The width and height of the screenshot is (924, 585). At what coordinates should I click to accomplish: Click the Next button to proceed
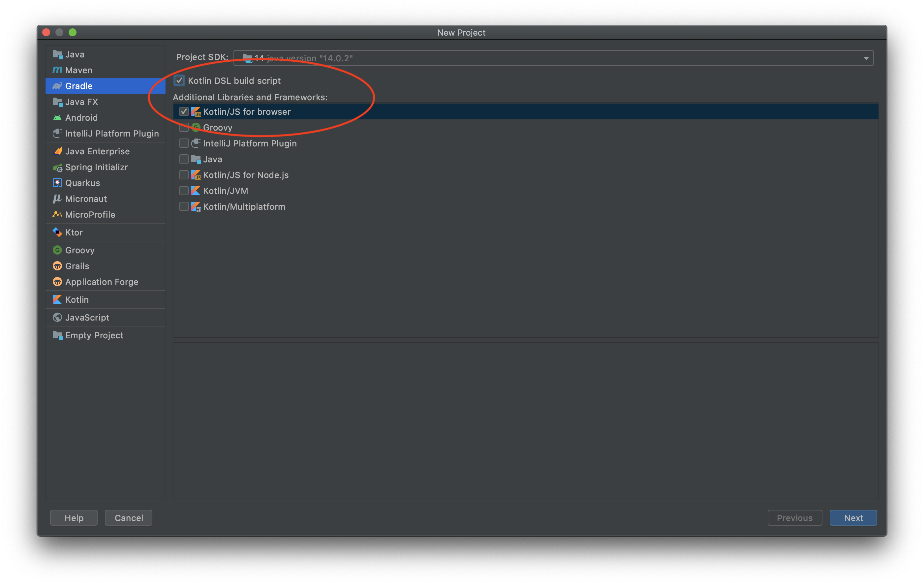(854, 518)
